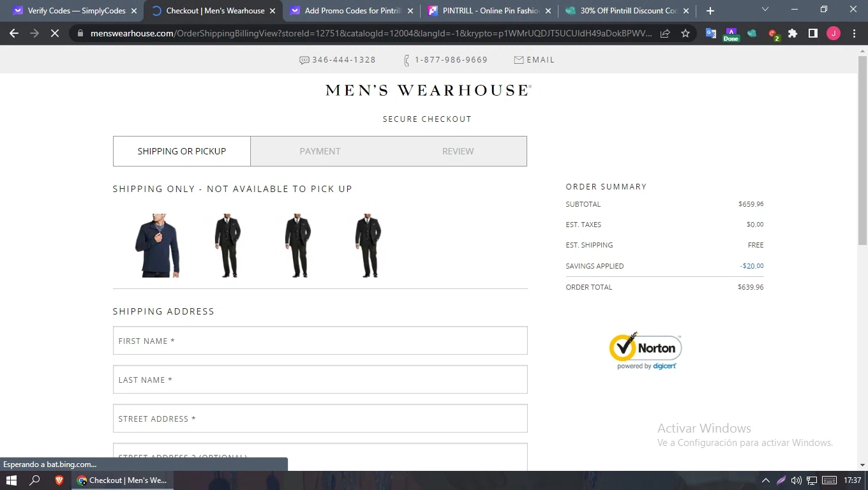Click the text phone number 346-444-1328
This screenshot has width=868, height=490.
coord(338,60)
